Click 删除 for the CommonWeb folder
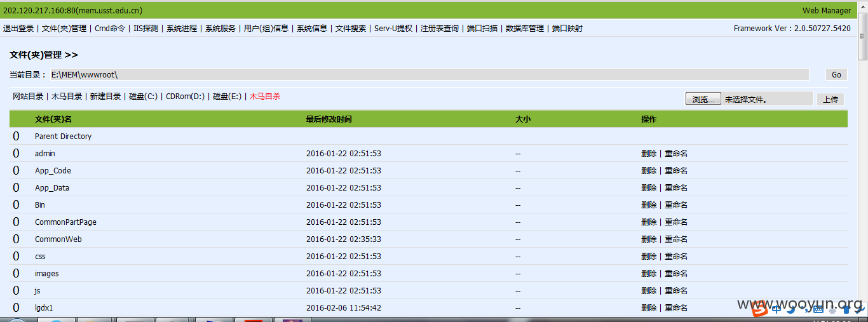The width and height of the screenshot is (868, 322). (649, 239)
